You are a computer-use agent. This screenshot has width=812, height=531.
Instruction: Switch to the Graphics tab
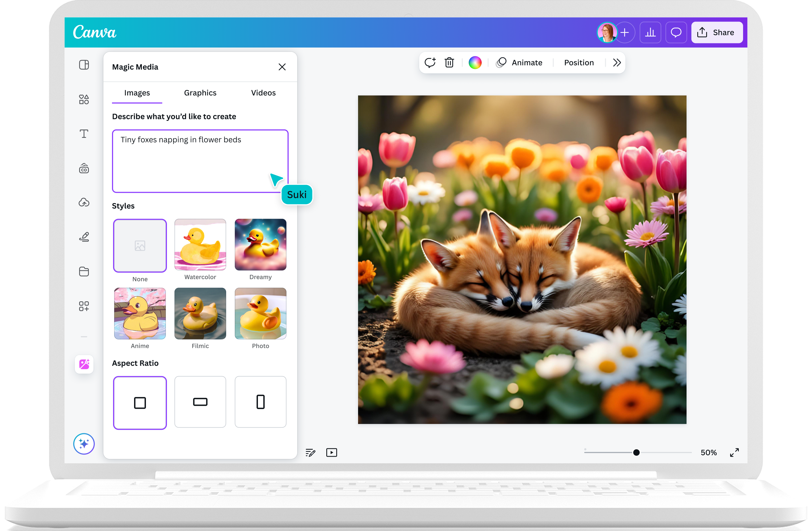(x=200, y=93)
